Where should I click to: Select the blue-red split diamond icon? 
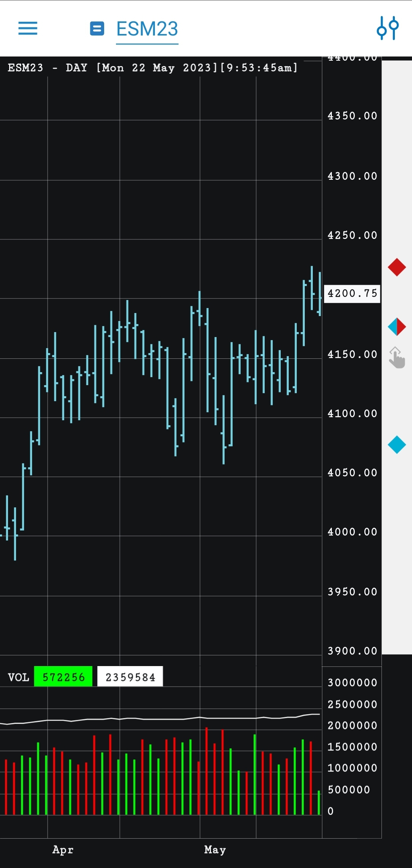coord(397,327)
